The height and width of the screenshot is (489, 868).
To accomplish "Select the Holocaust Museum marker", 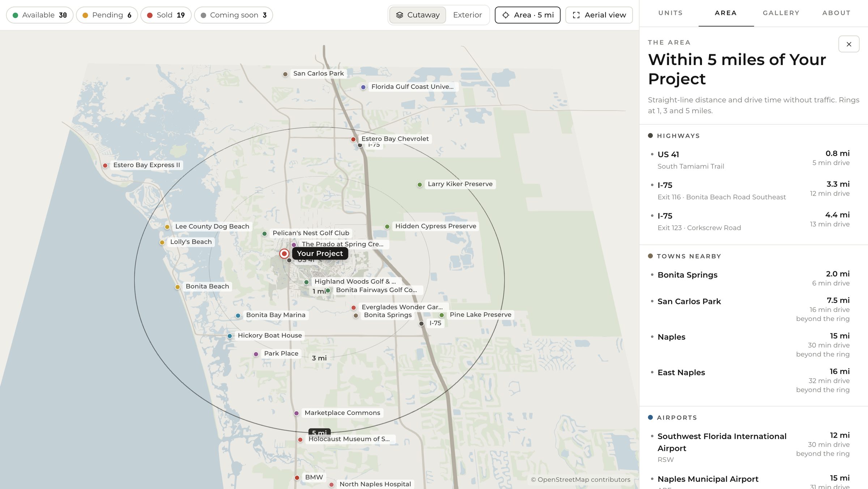I will (x=300, y=439).
